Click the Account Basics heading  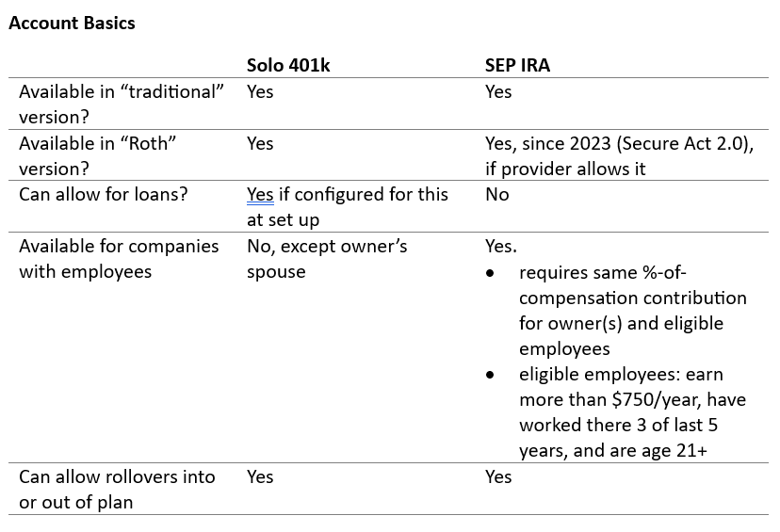tap(72, 24)
